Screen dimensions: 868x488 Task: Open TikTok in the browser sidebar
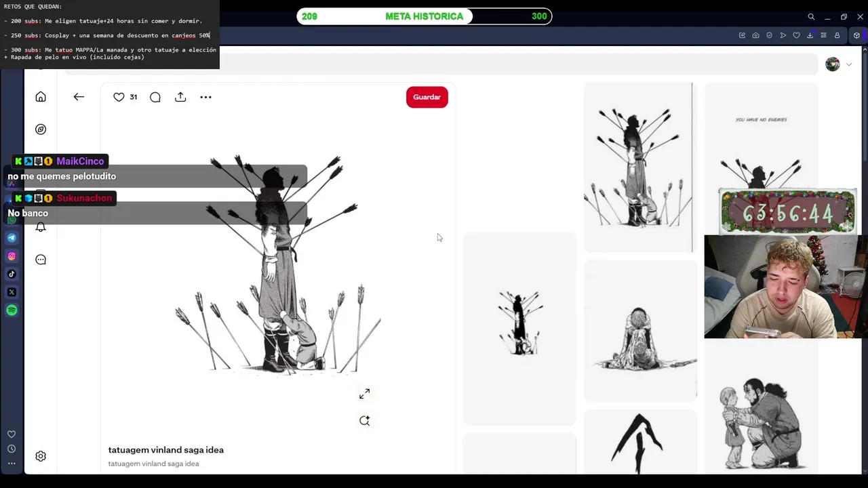[12, 274]
